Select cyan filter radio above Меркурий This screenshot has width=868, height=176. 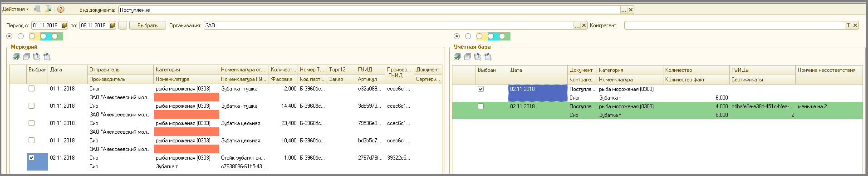coord(44,36)
